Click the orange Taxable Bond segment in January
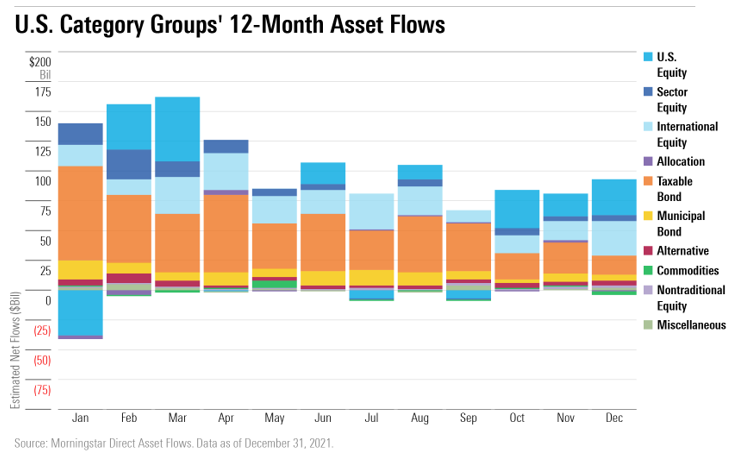This screenshot has height=455, width=735. [80, 212]
